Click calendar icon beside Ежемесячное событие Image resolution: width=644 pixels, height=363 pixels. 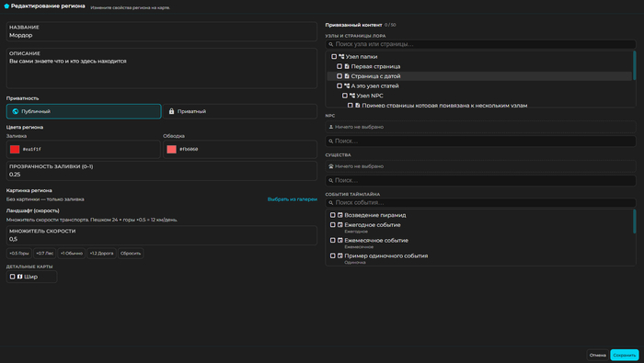(340, 241)
